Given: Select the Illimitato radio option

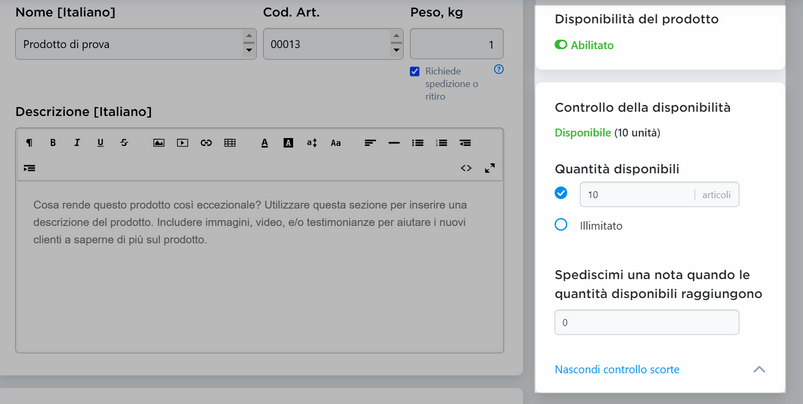Looking at the screenshot, I should click(561, 225).
